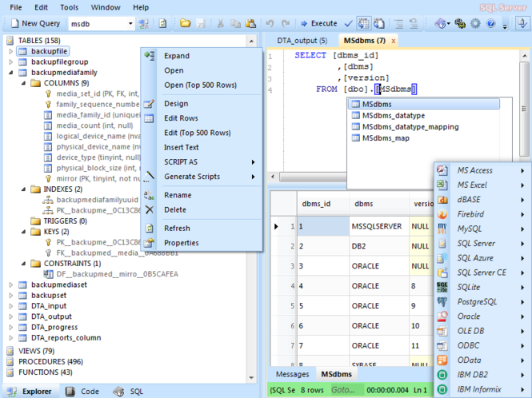Screen dimensions: 532x398
Task: Click the yellow gears tool icon
Action: tap(460, 23)
